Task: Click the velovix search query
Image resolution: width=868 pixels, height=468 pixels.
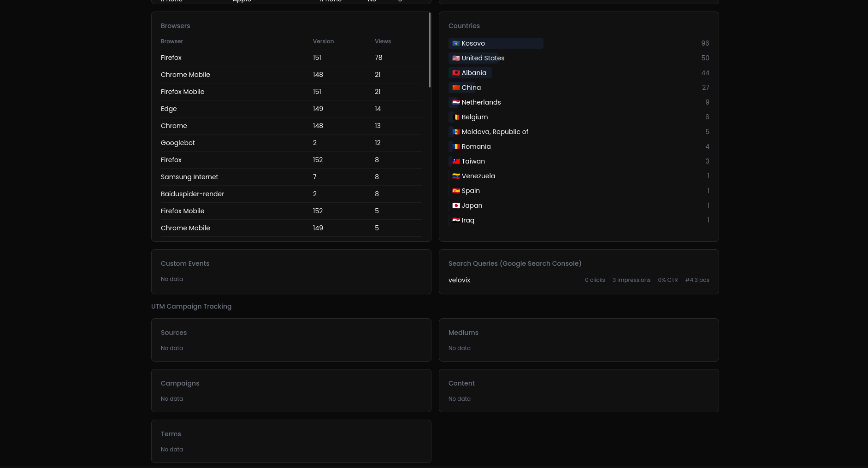Action: pos(459,280)
